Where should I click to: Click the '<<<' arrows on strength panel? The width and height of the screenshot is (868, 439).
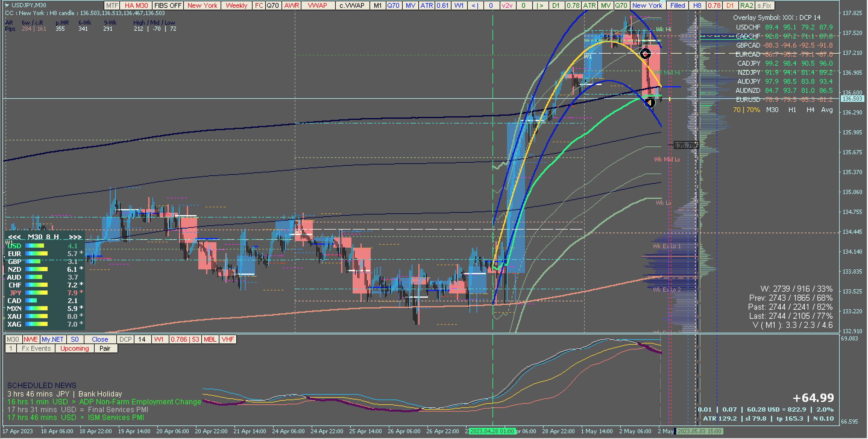[14, 237]
